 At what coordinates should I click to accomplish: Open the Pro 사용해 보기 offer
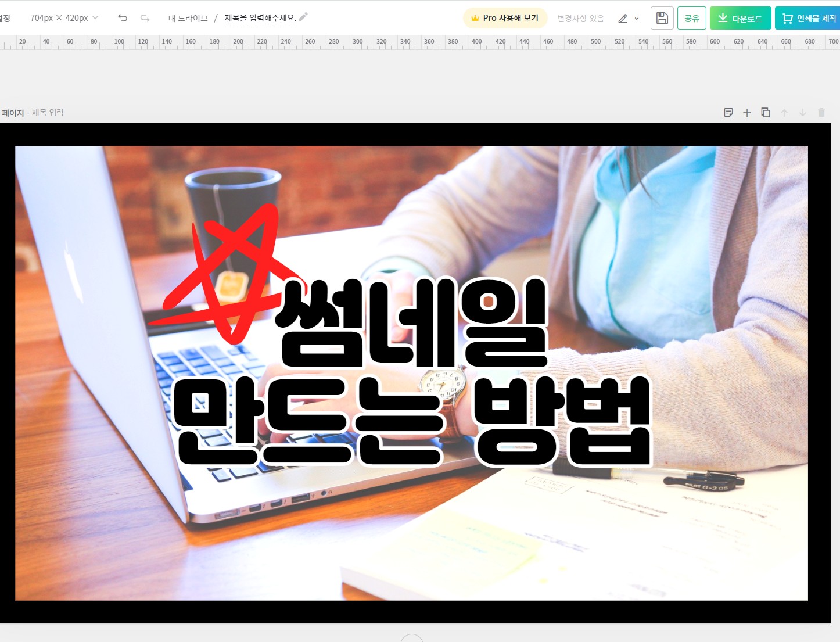505,17
